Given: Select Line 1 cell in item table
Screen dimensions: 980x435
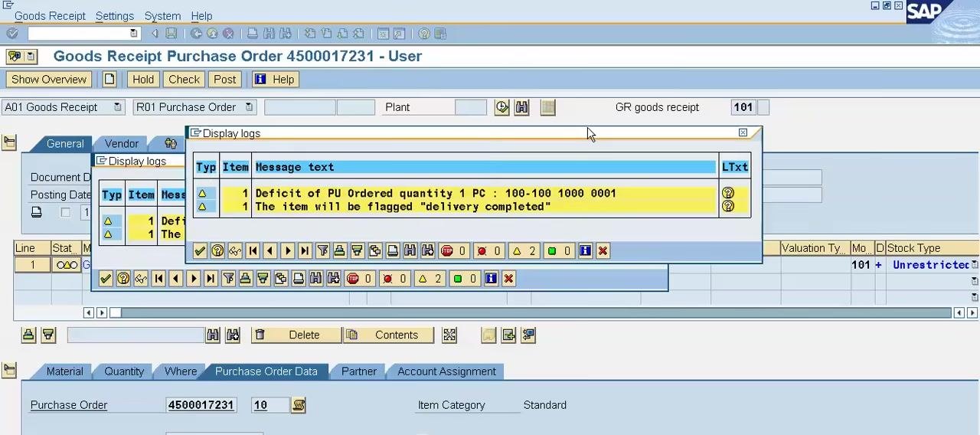Looking at the screenshot, I should click(32, 265).
